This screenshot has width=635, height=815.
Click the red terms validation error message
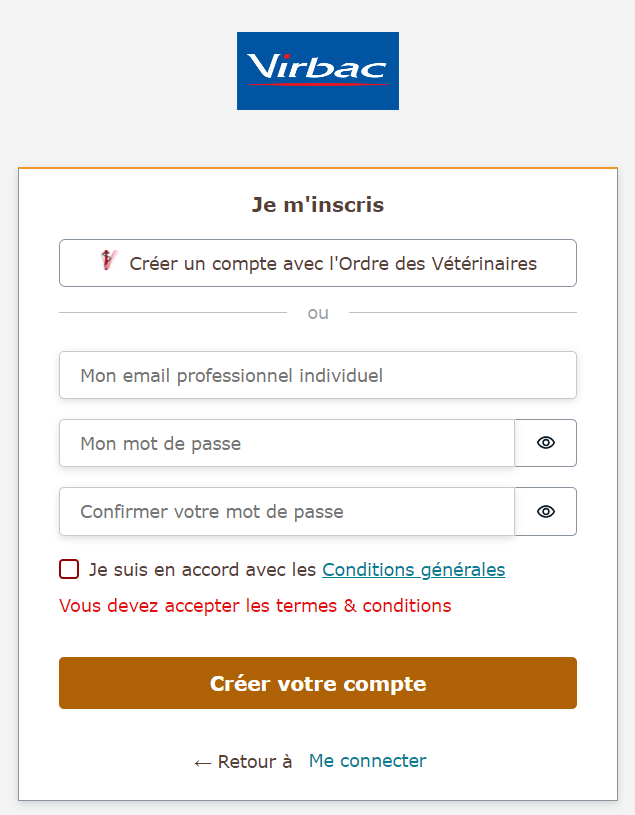pyautogui.click(x=254, y=605)
